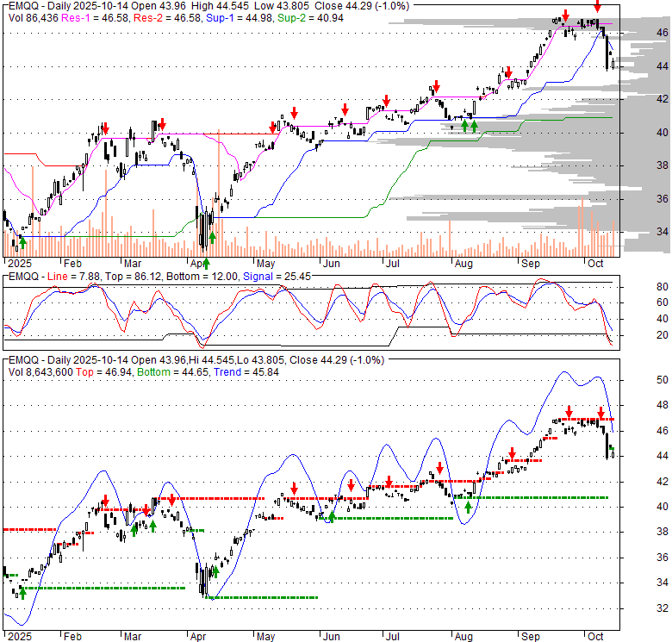Click the 'Sup-2 = 40.94' legend value
Image resolution: width=672 pixels, height=642 pixels.
310,18
